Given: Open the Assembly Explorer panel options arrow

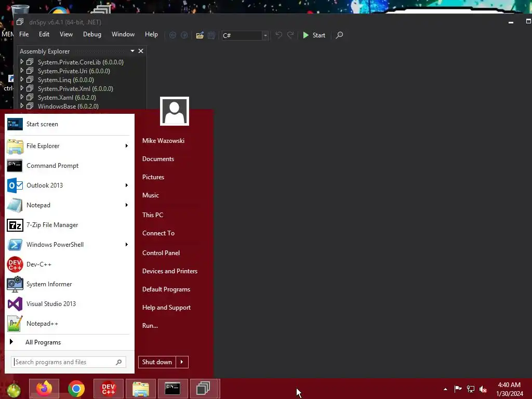Looking at the screenshot, I should [132, 51].
